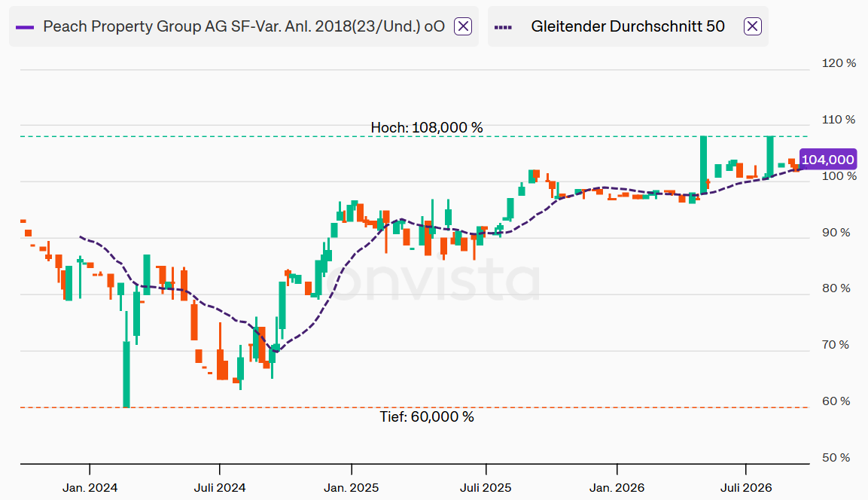Click the 100 % y-axis label
This screenshot has height=500, width=868.
[839, 176]
